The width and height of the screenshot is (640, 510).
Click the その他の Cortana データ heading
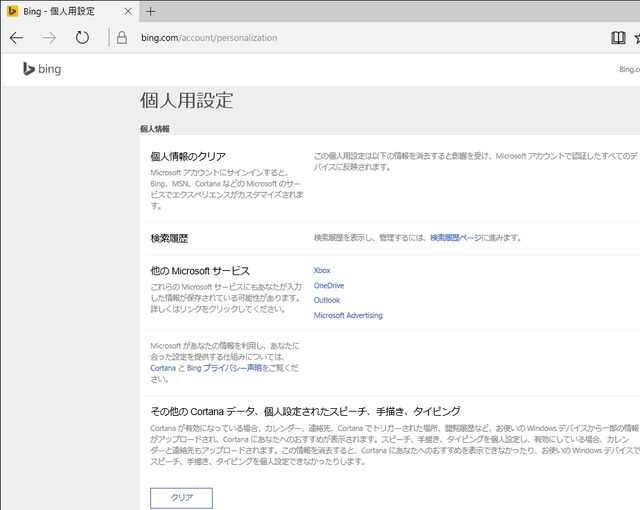point(305,411)
